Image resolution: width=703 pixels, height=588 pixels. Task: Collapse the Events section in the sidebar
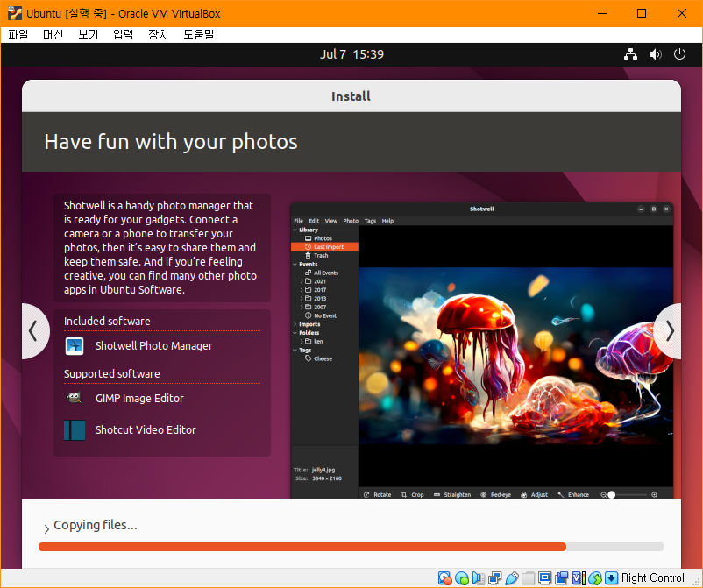[x=295, y=264]
